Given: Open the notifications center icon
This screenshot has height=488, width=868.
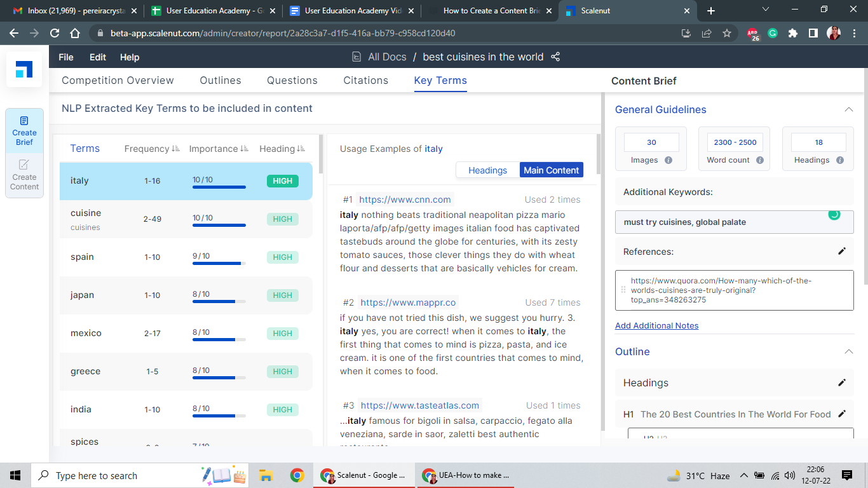Looking at the screenshot, I should (846, 475).
